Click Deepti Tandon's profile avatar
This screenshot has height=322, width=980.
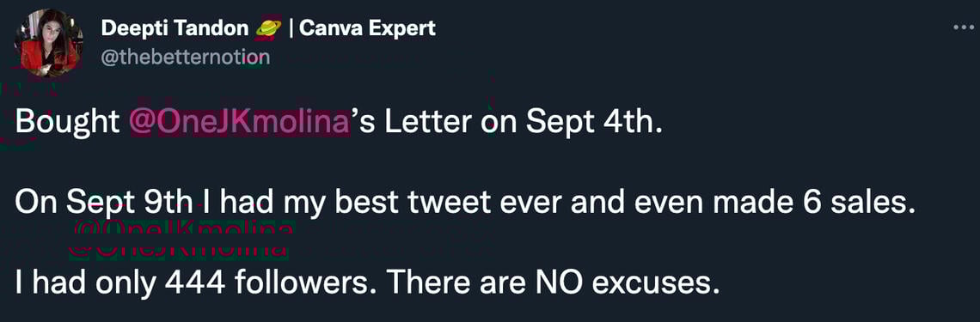tap(48, 42)
